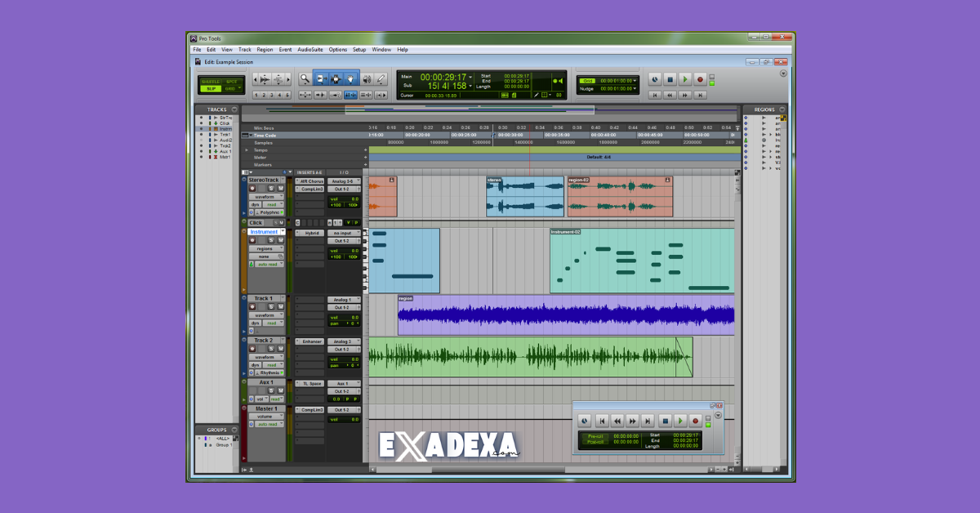
Task: Click the Return to Zero transport button
Action: coord(655,95)
